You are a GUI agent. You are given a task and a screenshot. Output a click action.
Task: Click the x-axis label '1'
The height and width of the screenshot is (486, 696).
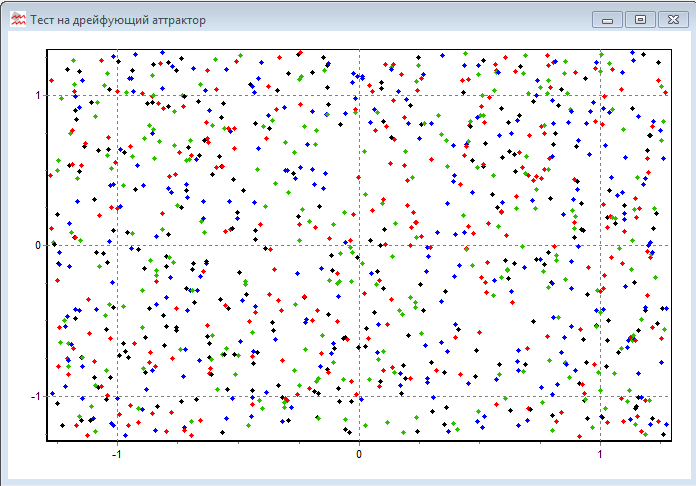(x=601, y=453)
